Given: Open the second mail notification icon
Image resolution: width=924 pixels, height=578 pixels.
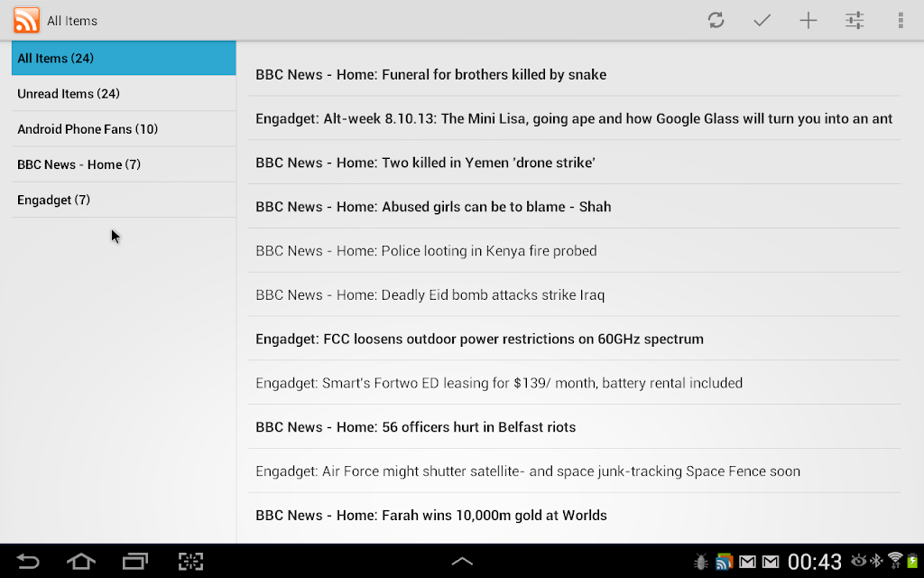Looking at the screenshot, I should coord(771,562).
